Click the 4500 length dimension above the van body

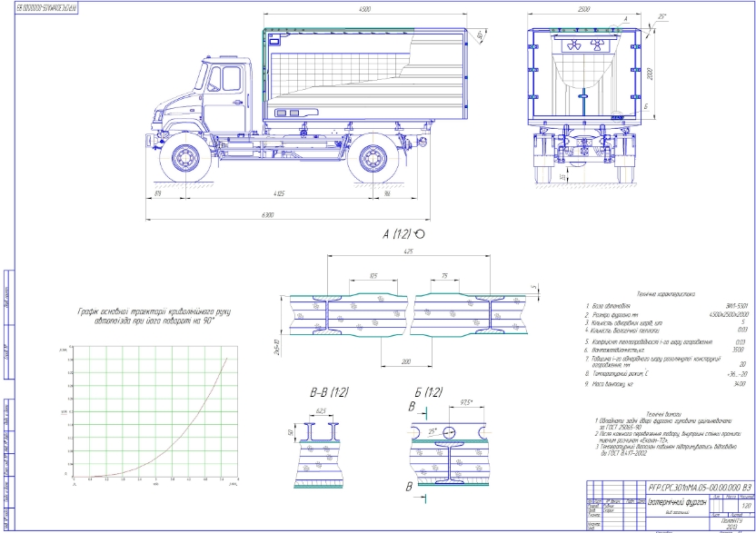365,9
